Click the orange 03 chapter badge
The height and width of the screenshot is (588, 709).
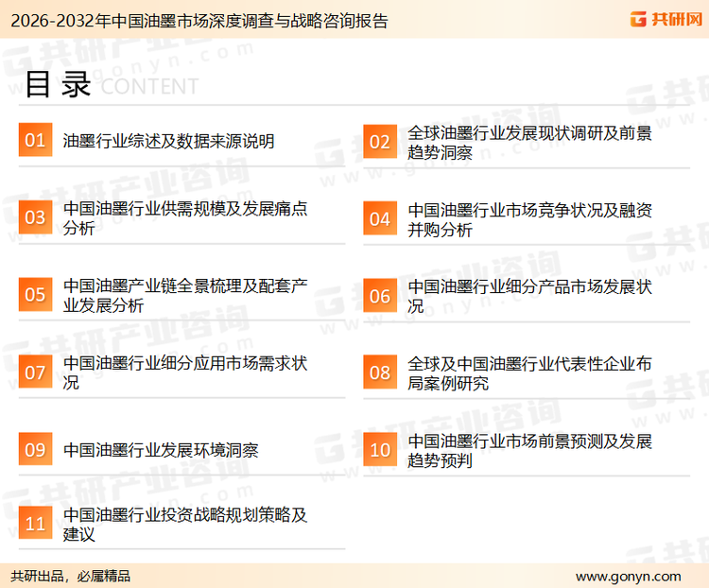(x=35, y=217)
